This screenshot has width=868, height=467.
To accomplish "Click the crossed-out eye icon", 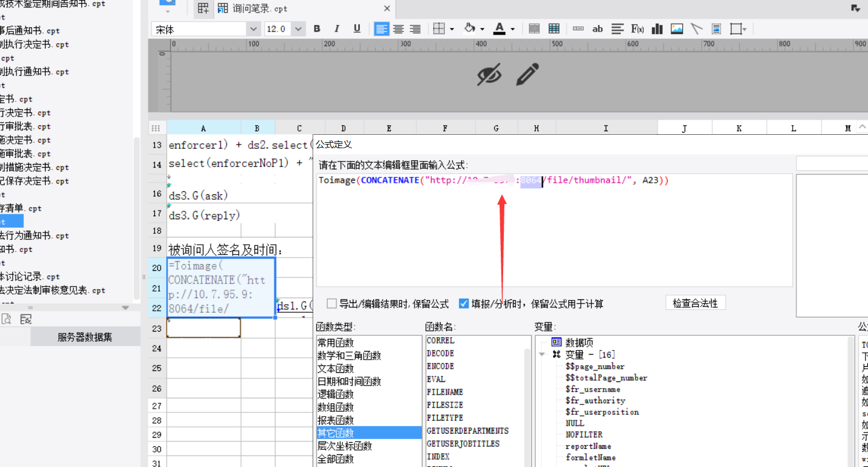I will [x=489, y=75].
